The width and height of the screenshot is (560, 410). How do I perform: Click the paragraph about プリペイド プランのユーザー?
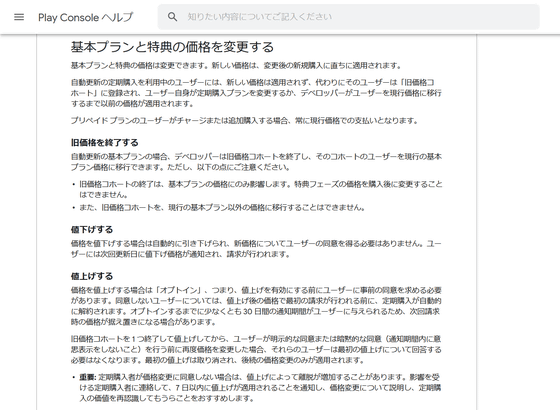tap(245, 121)
